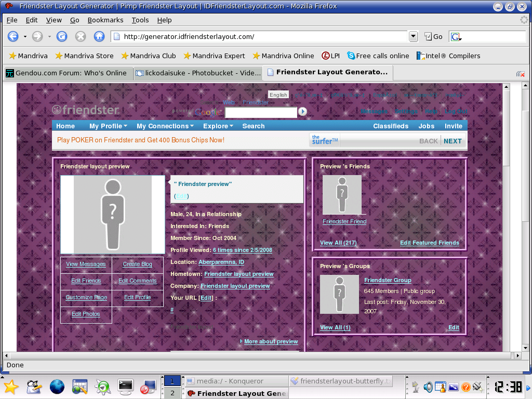
Task: Click View All (217) friends link
Action: [x=338, y=243]
